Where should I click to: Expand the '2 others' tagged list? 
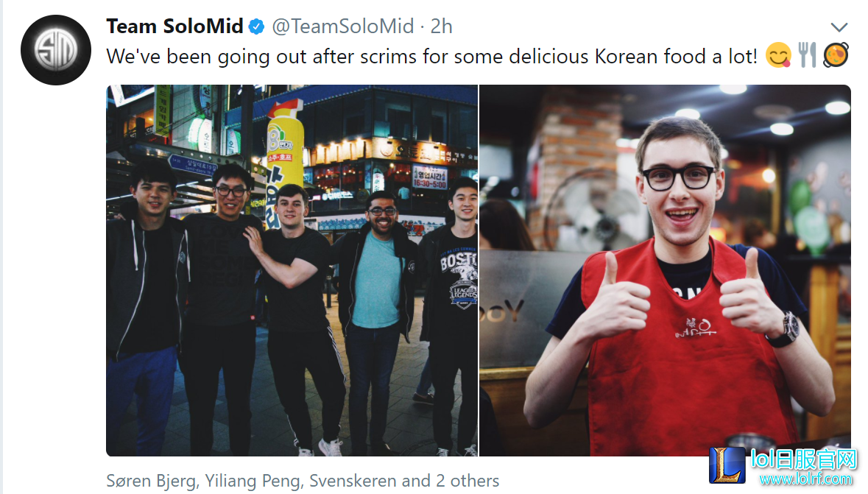tap(467, 480)
